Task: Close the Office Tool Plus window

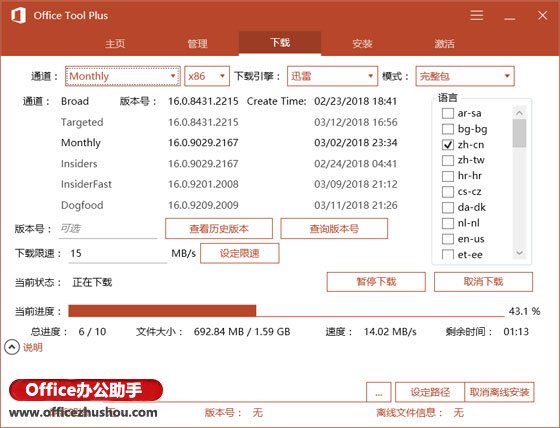Action: click(542, 15)
